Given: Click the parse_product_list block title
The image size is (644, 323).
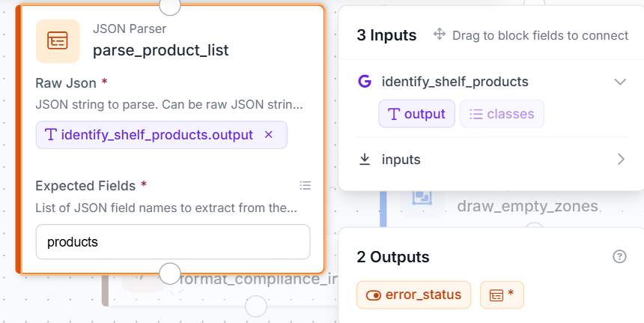Looking at the screenshot, I should 160,50.
